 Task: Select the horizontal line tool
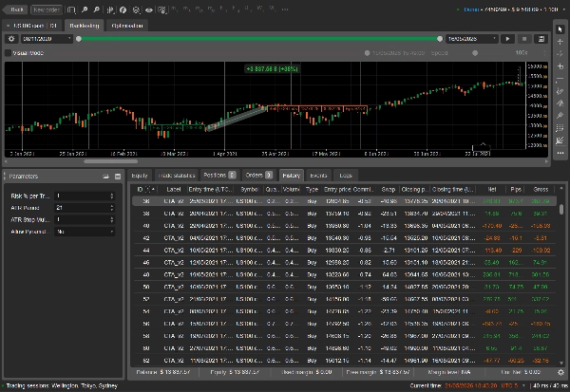point(560,79)
